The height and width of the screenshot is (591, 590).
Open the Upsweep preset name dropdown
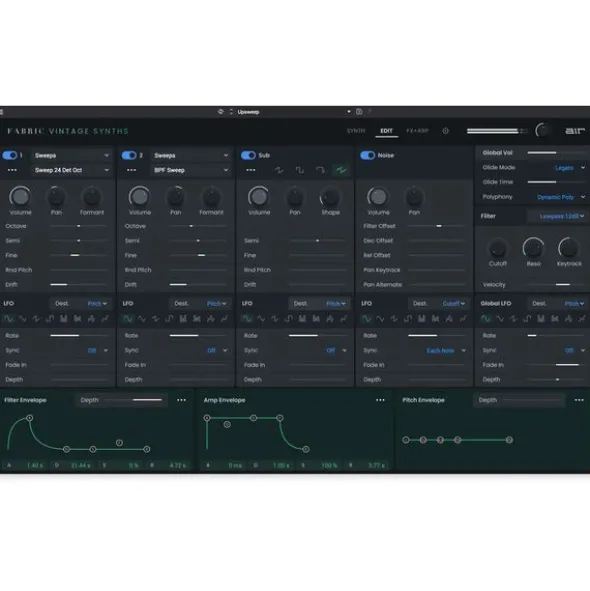tap(294, 112)
